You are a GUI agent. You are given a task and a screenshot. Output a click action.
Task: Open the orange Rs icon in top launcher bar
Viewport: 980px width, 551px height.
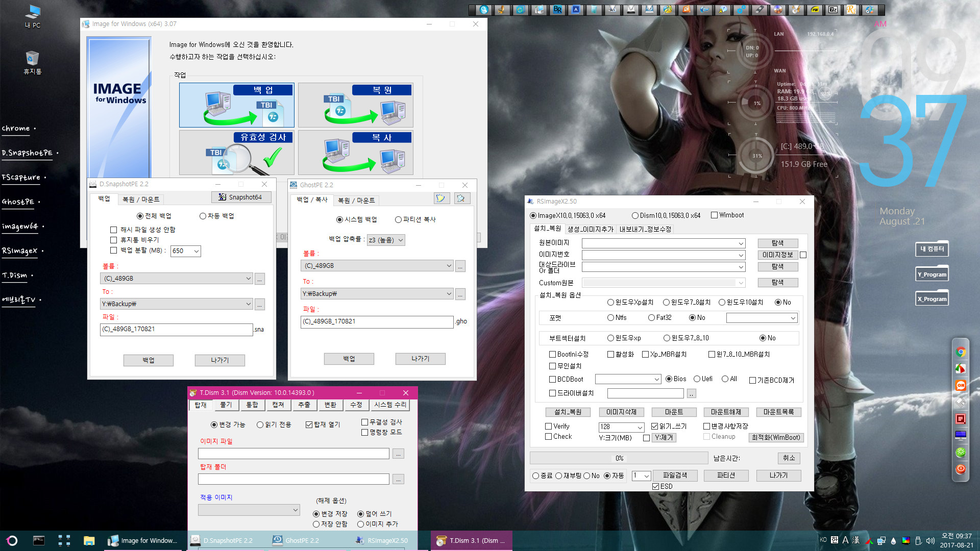(851, 9)
